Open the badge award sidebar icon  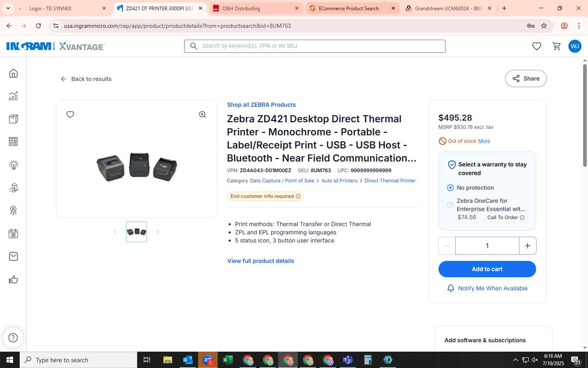click(13, 211)
